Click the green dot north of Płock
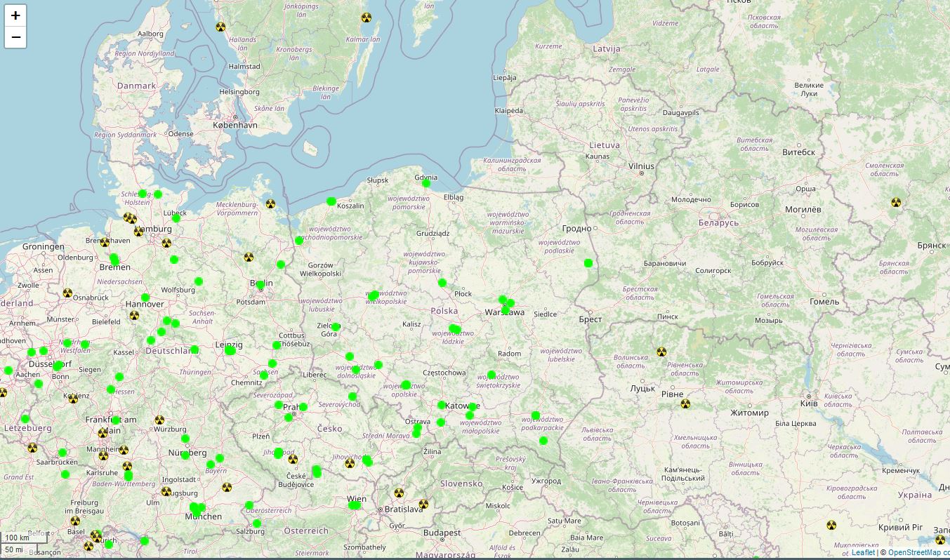Image resolution: width=950 pixels, height=560 pixels. pos(442,283)
